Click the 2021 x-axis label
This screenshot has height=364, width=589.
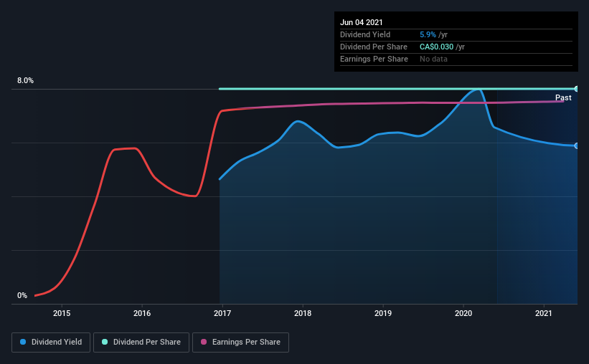pos(544,313)
